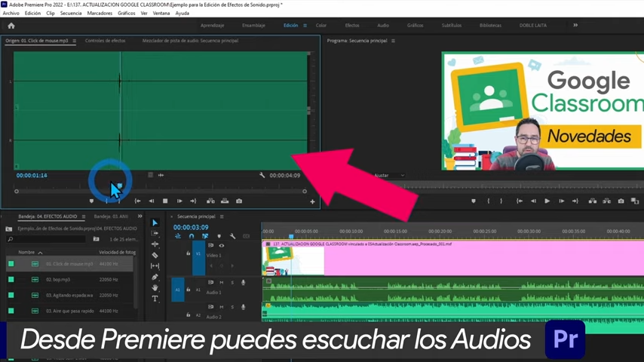Select the Pen tool
The width and height of the screenshot is (644, 362).
pos(155,277)
